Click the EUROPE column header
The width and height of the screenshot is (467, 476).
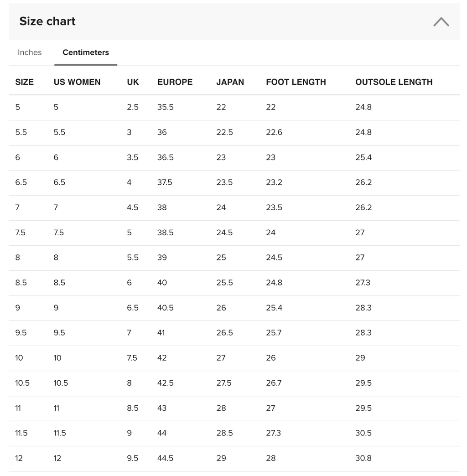coord(175,82)
